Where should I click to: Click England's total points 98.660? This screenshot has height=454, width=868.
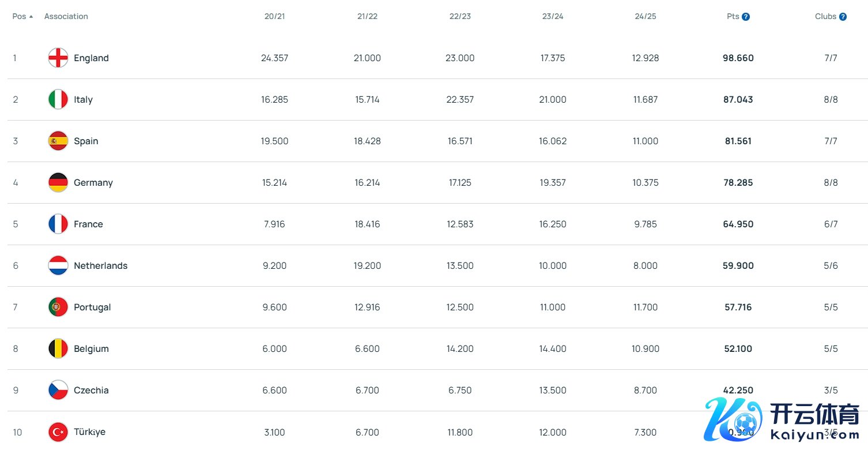(738, 58)
